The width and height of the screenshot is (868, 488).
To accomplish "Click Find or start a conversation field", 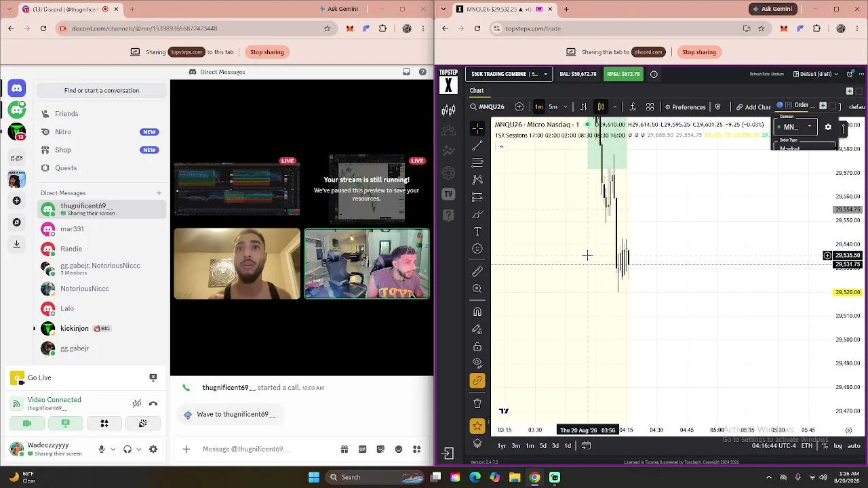I will (x=102, y=90).
